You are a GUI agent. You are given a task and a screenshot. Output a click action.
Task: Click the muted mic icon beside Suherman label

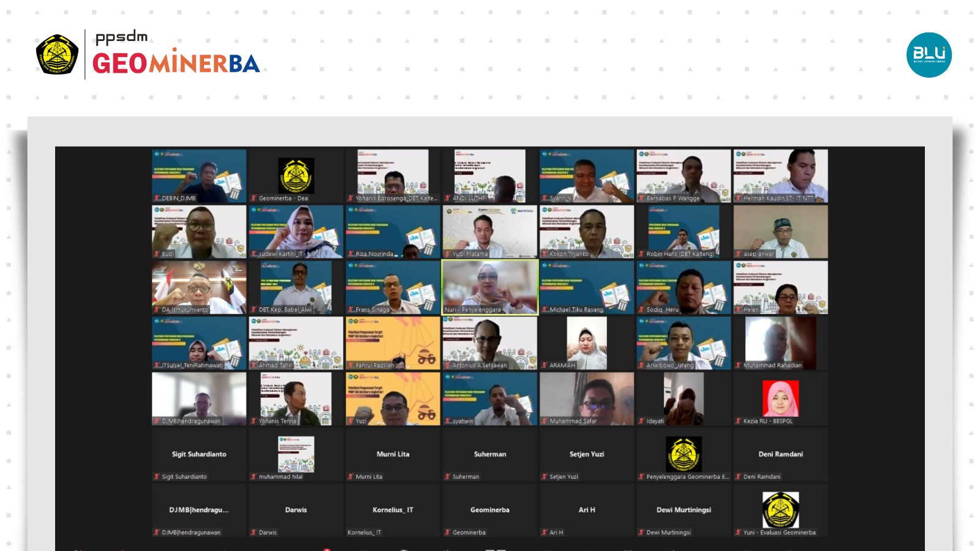click(448, 476)
